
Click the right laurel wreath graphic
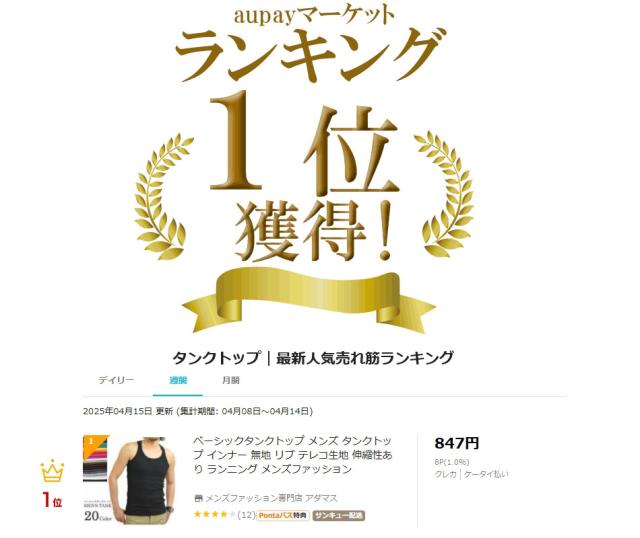click(x=444, y=194)
